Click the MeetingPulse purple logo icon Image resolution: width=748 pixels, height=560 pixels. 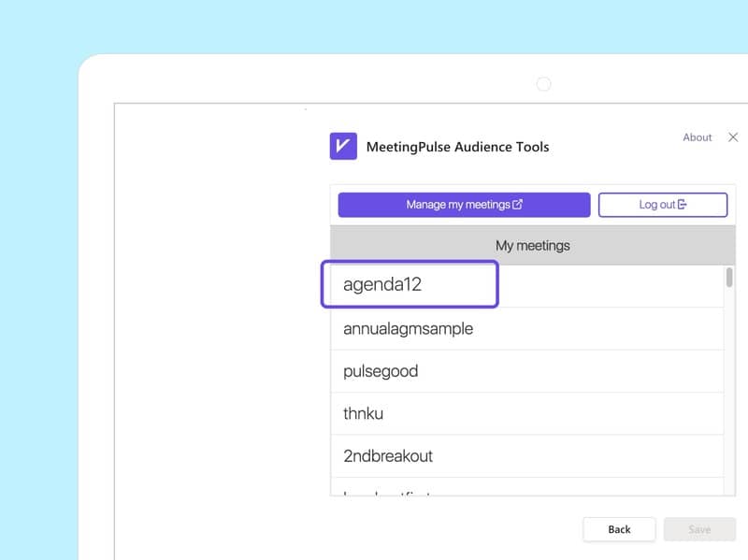coord(343,146)
